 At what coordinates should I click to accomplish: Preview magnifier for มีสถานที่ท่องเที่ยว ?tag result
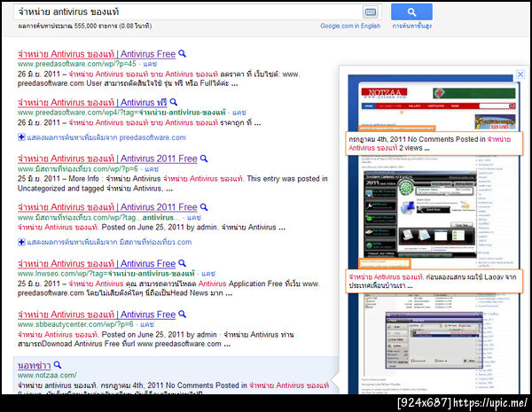click(204, 206)
